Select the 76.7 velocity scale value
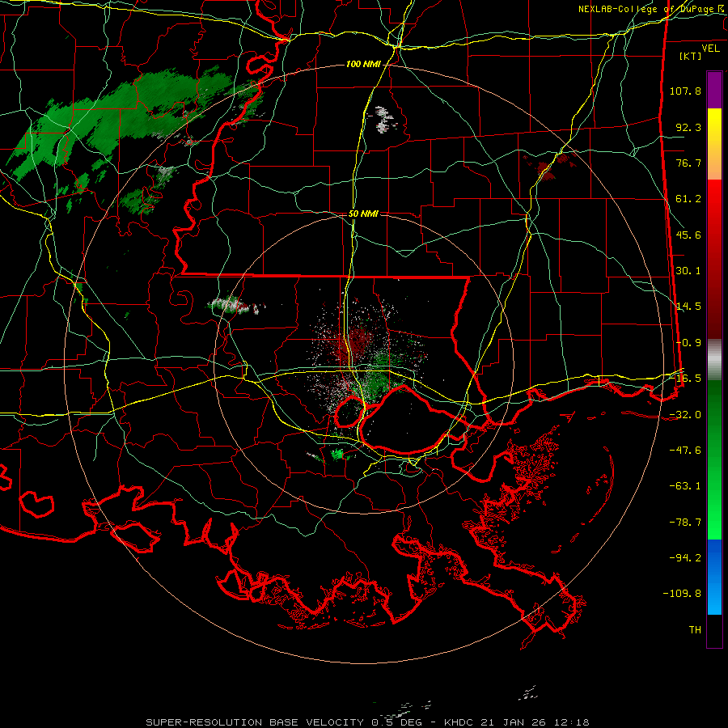 click(x=688, y=163)
